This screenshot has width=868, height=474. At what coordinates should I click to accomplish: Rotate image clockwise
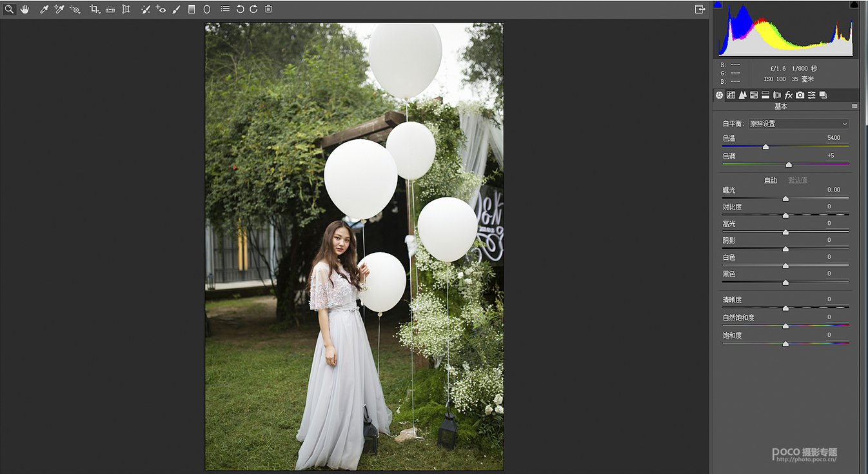(x=253, y=9)
